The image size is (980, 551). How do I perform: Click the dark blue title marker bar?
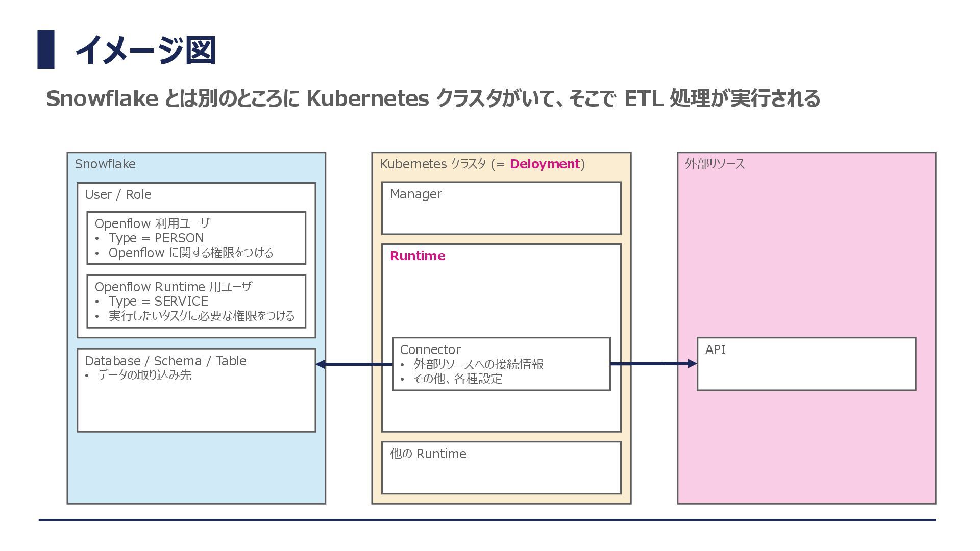pyautogui.click(x=46, y=49)
